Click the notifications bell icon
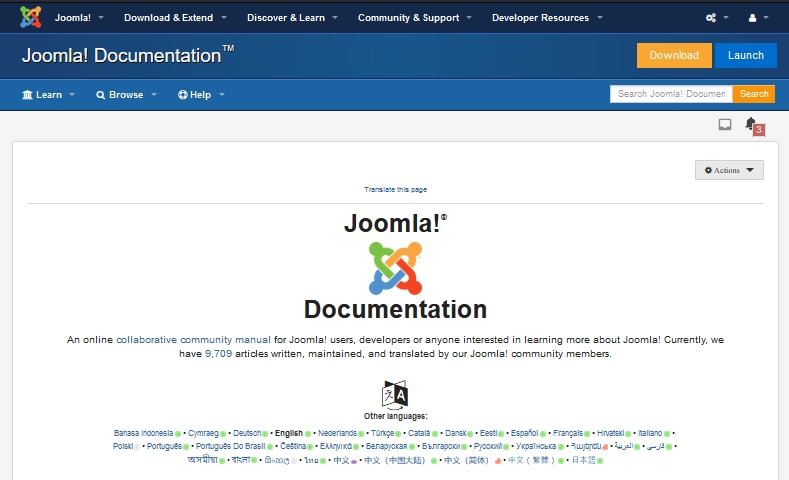 tap(751, 124)
